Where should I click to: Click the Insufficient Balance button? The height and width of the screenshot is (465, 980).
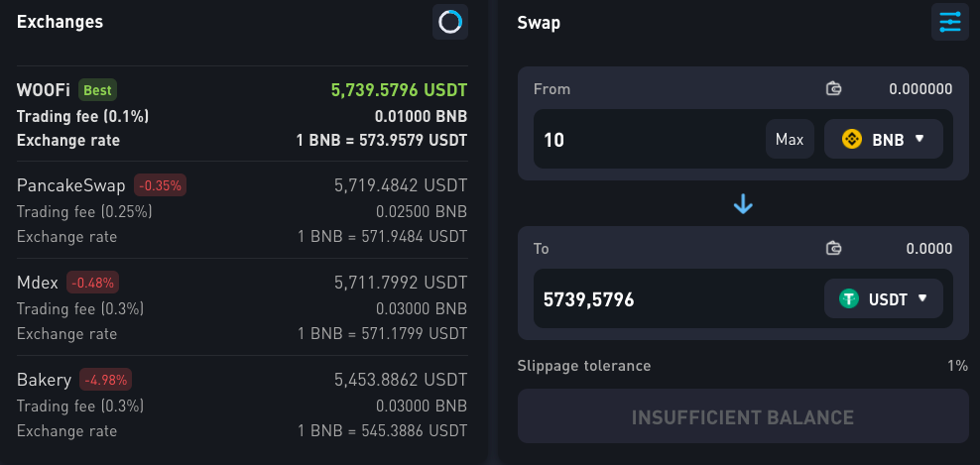(x=743, y=416)
